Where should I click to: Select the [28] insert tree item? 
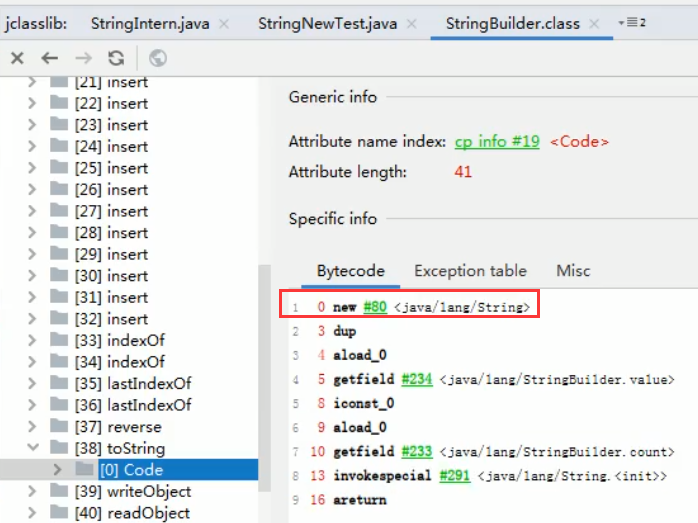pyautogui.click(x=111, y=232)
